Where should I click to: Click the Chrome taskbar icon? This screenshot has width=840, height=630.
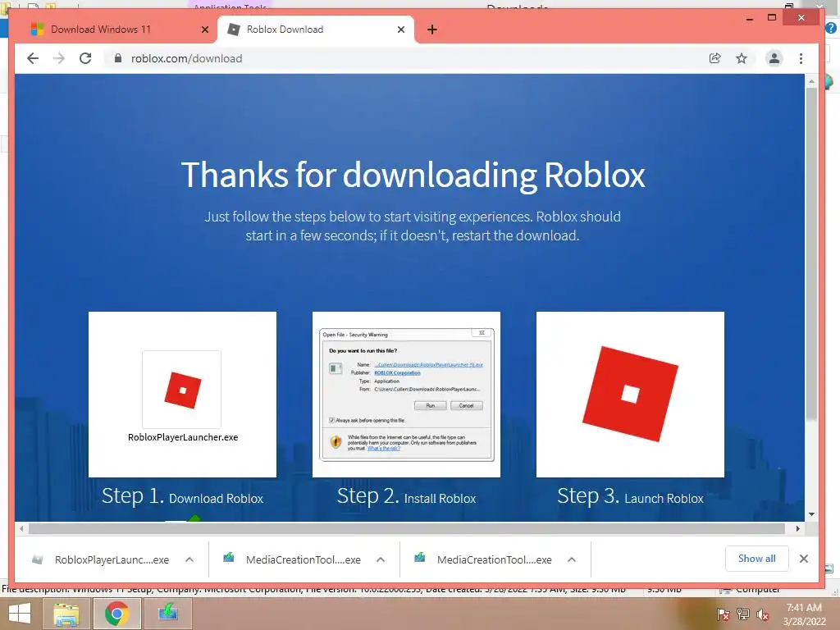116,614
